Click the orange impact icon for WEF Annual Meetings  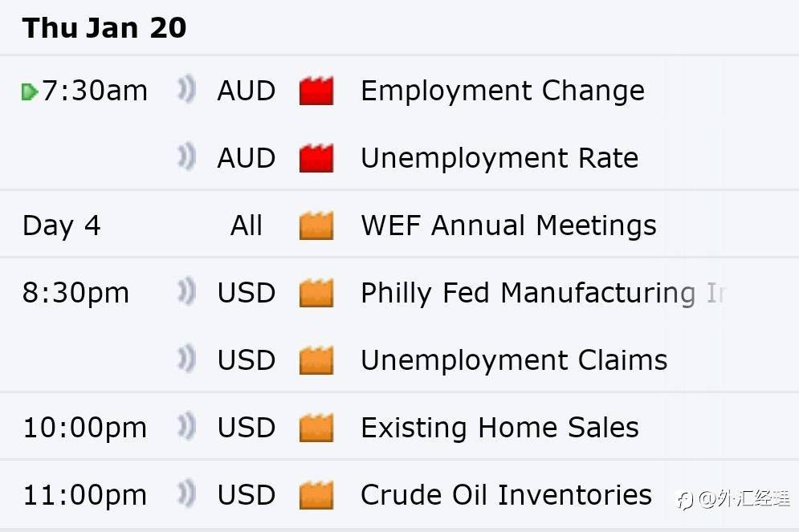click(x=316, y=225)
